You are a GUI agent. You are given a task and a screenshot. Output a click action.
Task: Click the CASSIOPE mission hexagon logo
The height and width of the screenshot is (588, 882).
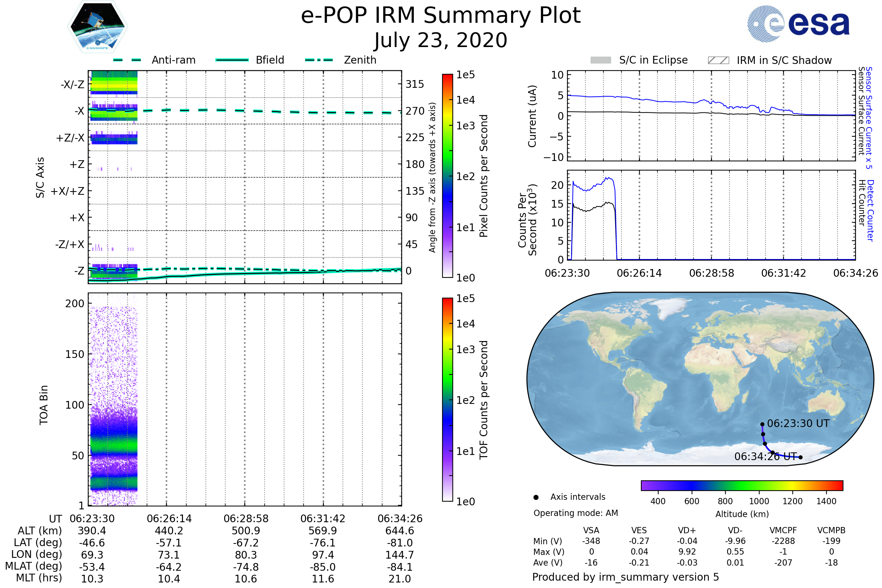(x=97, y=27)
